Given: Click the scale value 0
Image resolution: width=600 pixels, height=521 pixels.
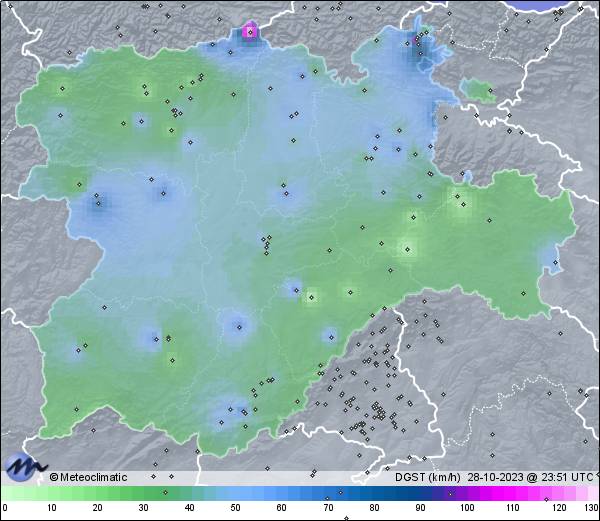Looking at the screenshot, I should pos(5,508).
